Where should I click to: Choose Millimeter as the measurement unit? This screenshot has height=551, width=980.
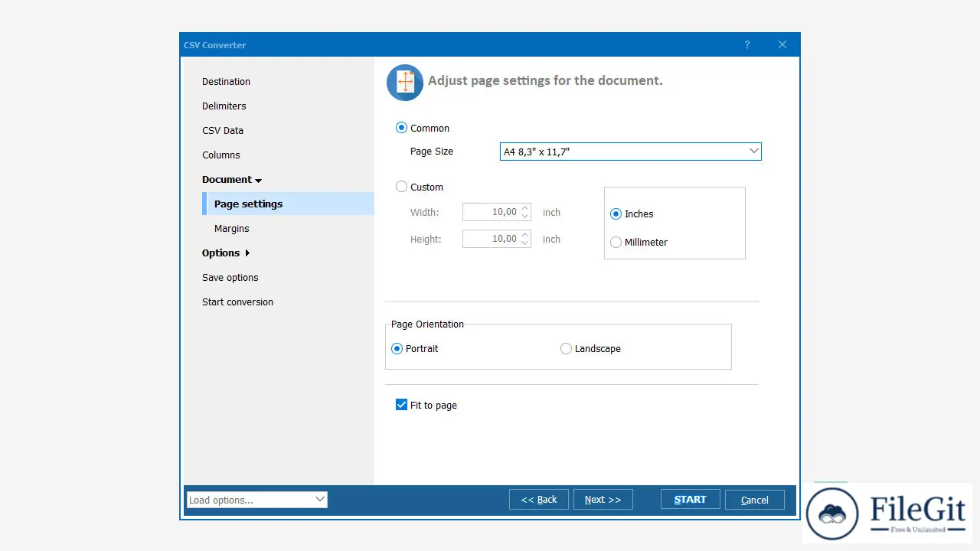point(616,242)
